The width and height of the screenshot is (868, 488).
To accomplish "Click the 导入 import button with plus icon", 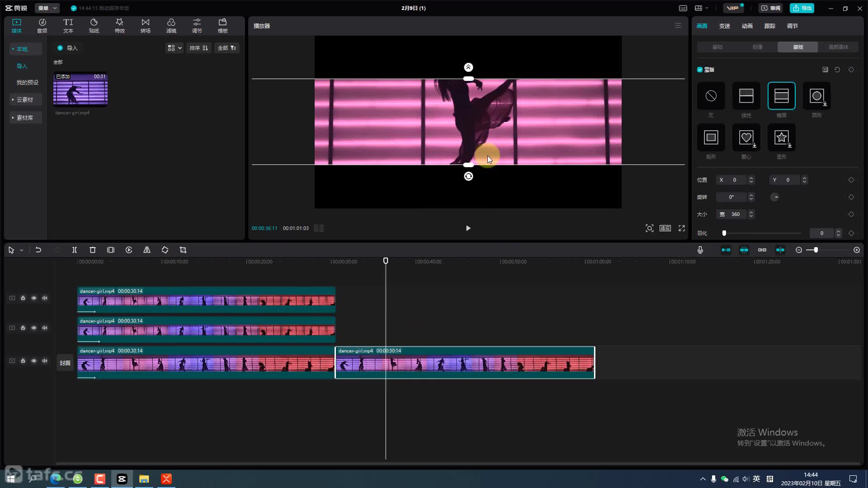I will coord(67,48).
